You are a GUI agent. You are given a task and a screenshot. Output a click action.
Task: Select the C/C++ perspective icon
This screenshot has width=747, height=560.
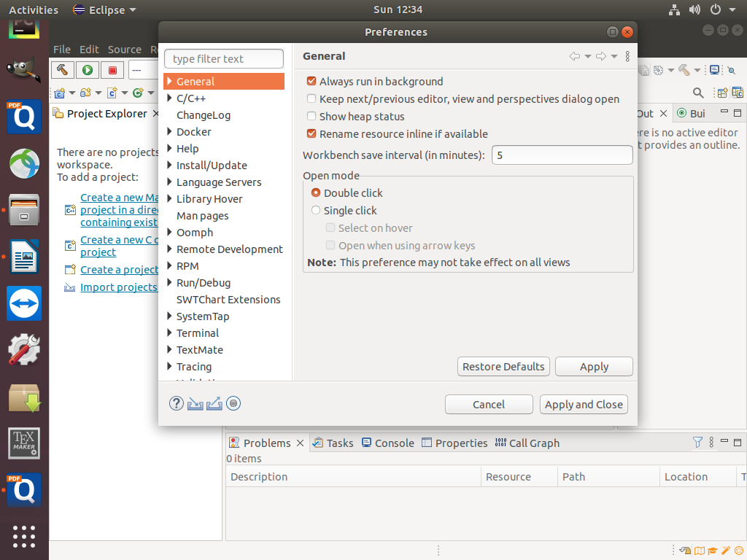(738, 93)
